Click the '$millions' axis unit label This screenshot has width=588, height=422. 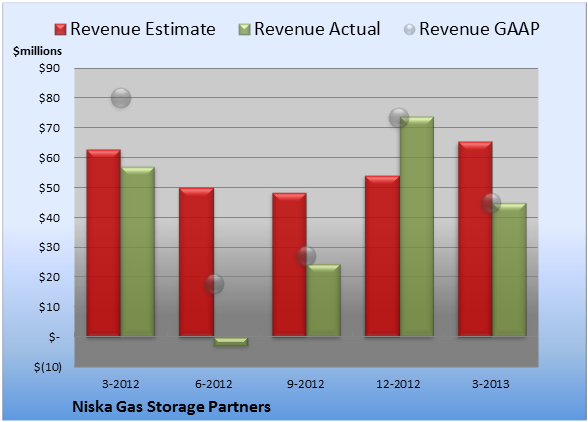37,51
